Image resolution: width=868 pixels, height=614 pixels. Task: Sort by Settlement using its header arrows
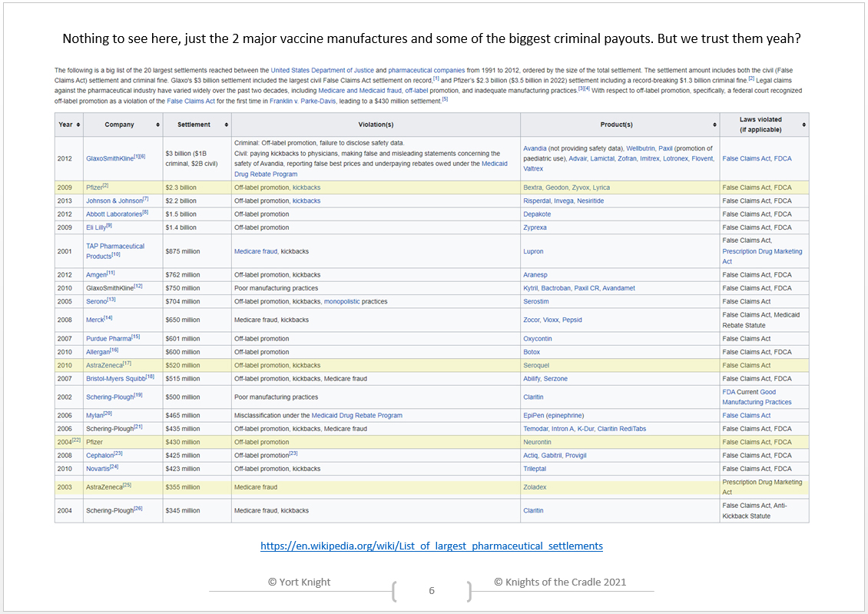(x=227, y=124)
